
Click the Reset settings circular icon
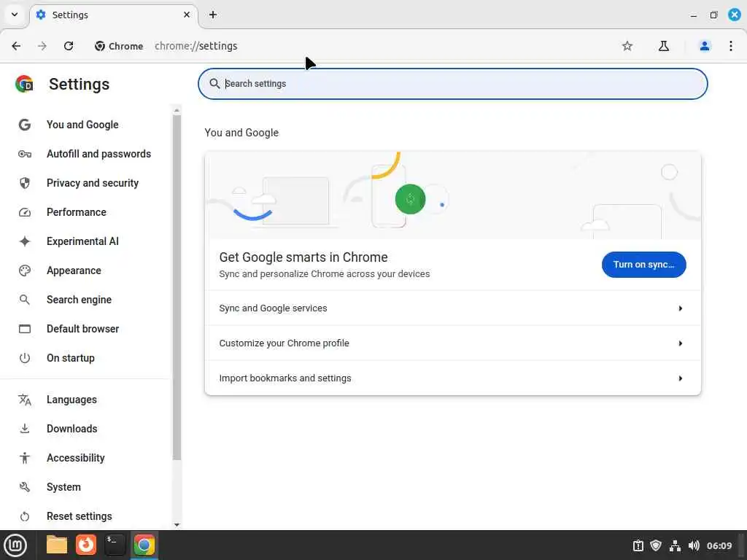pyautogui.click(x=25, y=517)
